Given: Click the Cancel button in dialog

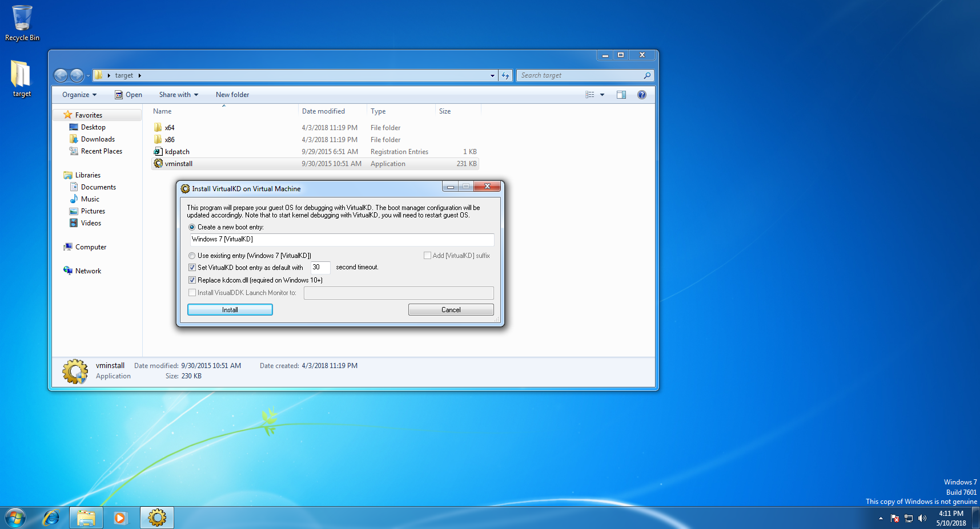Looking at the screenshot, I should pos(451,309).
